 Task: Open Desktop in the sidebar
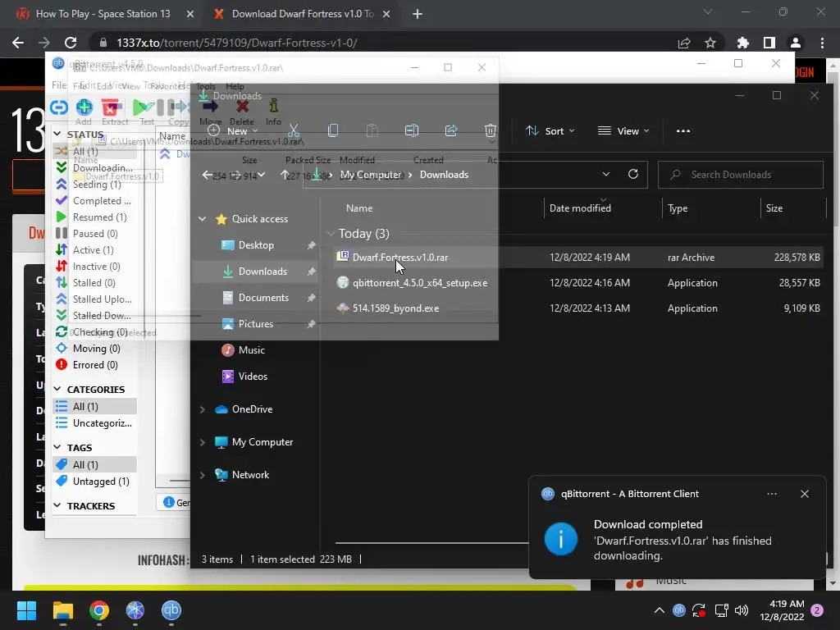click(x=256, y=244)
